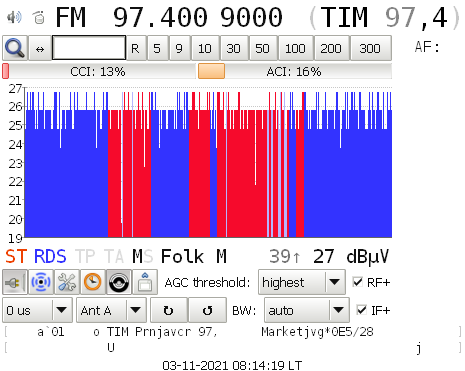Select the 300 kHz step button
Image resolution: width=465 pixels, height=371 pixels.
[370, 49]
